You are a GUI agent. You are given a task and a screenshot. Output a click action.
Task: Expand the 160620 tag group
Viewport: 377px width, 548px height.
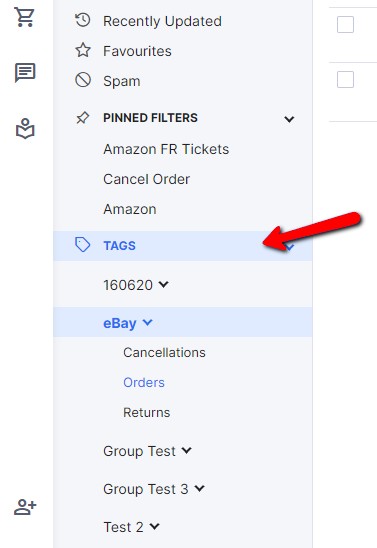point(164,284)
